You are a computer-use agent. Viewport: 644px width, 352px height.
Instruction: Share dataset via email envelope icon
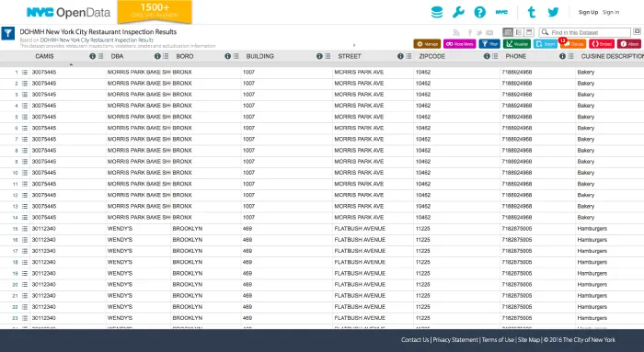click(489, 32)
